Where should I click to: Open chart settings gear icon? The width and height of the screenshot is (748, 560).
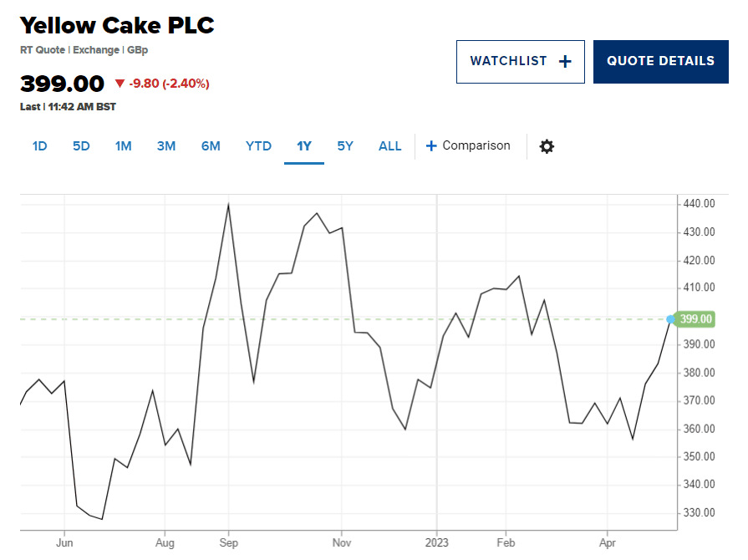[547, 146]
